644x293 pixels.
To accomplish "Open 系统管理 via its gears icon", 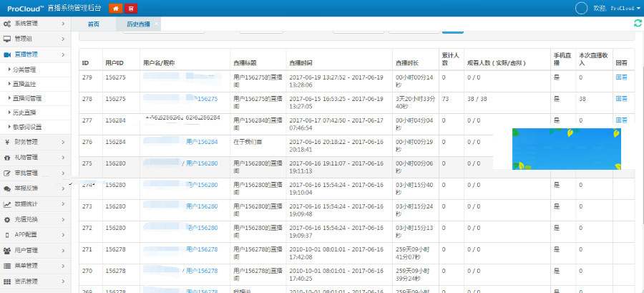I will pyautogui.click(x=7, y=24).
